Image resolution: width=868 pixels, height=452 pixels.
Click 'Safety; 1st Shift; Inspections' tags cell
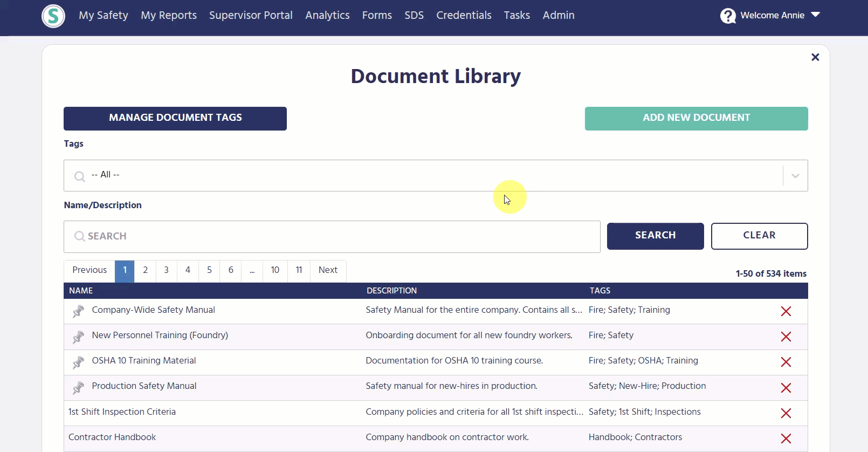click(x=644, y=412)
